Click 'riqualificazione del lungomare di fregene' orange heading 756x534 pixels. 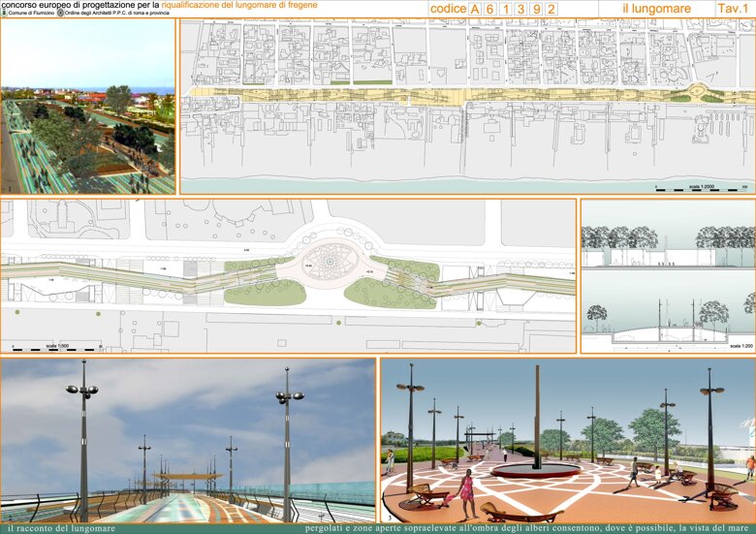tap(239, 5)
